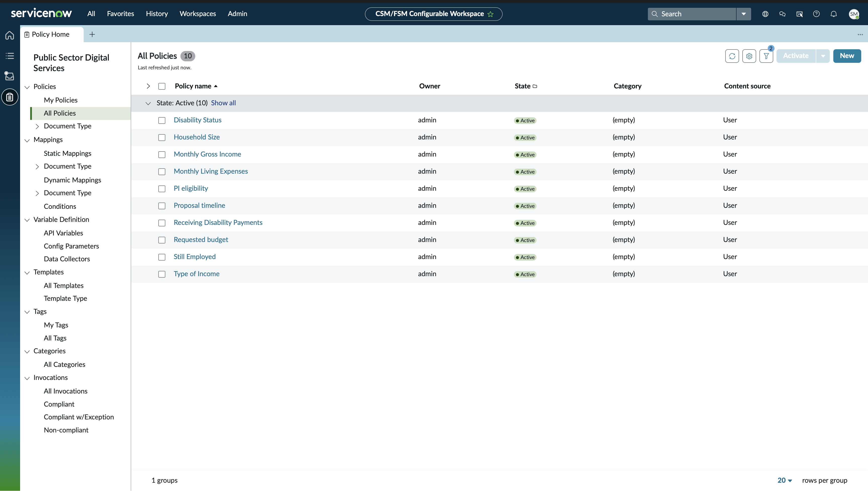The image size is (868, 491).
Task: Collapse the State: Active group
Action: [148, 103]
